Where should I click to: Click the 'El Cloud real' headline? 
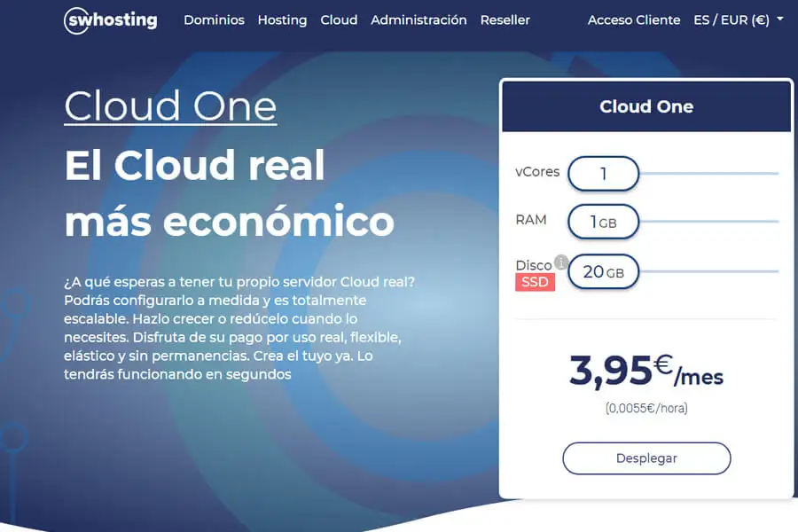(x=194, y=165)
